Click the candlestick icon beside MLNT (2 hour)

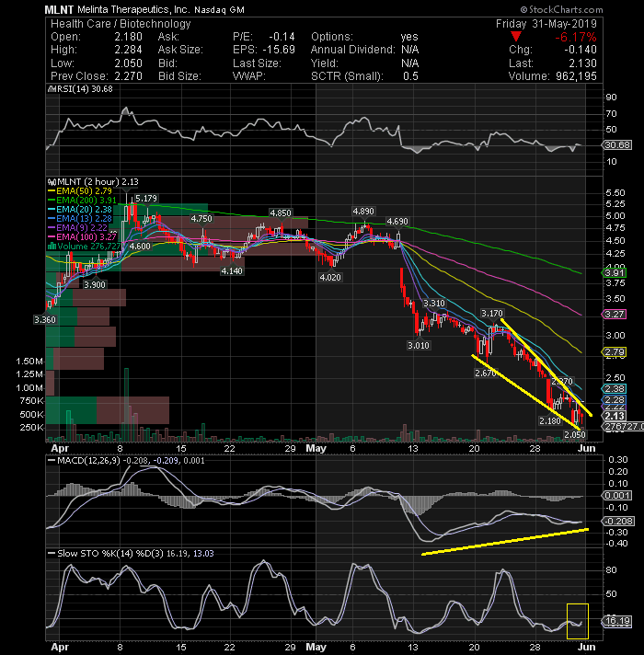tap(52, 182)
